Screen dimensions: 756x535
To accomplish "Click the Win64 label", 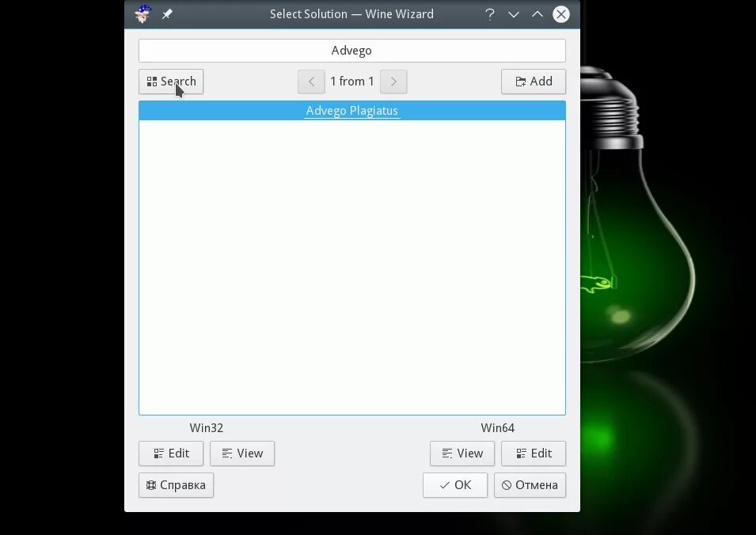I will click(498, 428).
